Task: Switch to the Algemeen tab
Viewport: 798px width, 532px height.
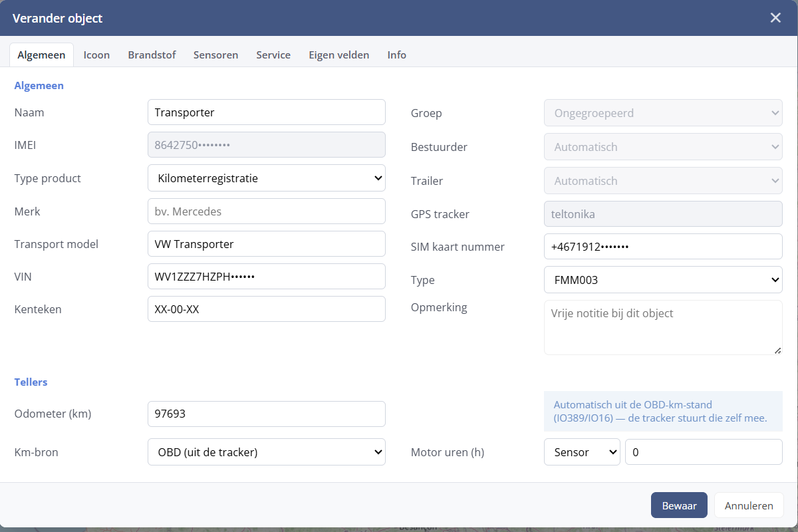Action: [41, 55]
